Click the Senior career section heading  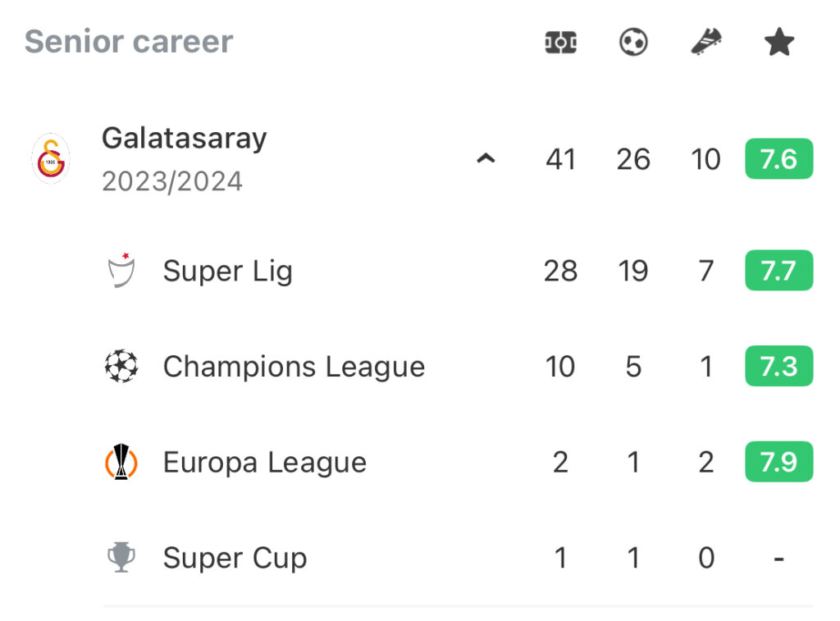click(129, 42)
